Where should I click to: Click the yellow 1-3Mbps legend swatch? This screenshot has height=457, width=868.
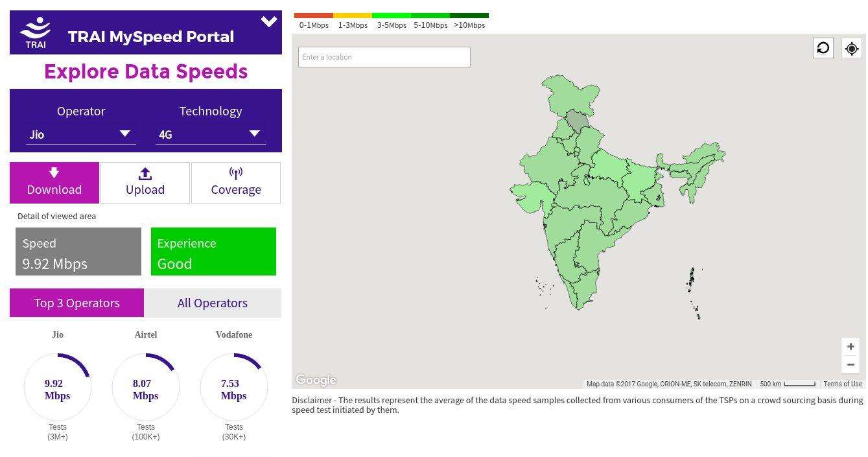pos(353,16)
